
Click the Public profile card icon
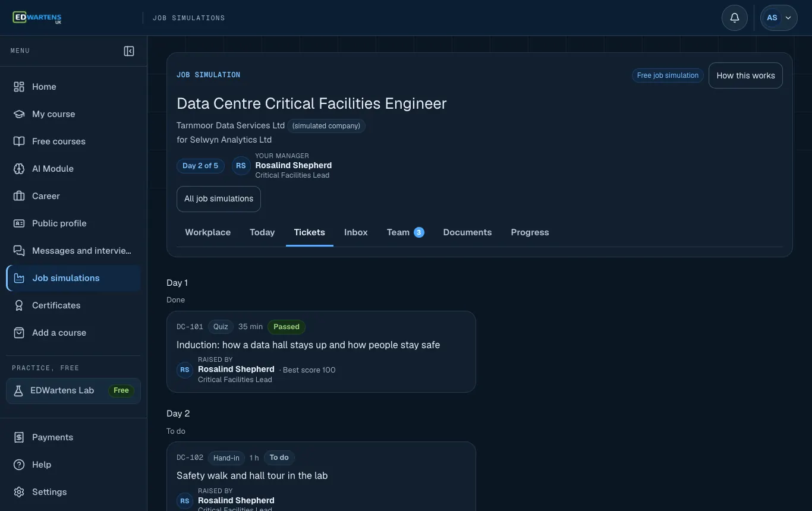19,223
